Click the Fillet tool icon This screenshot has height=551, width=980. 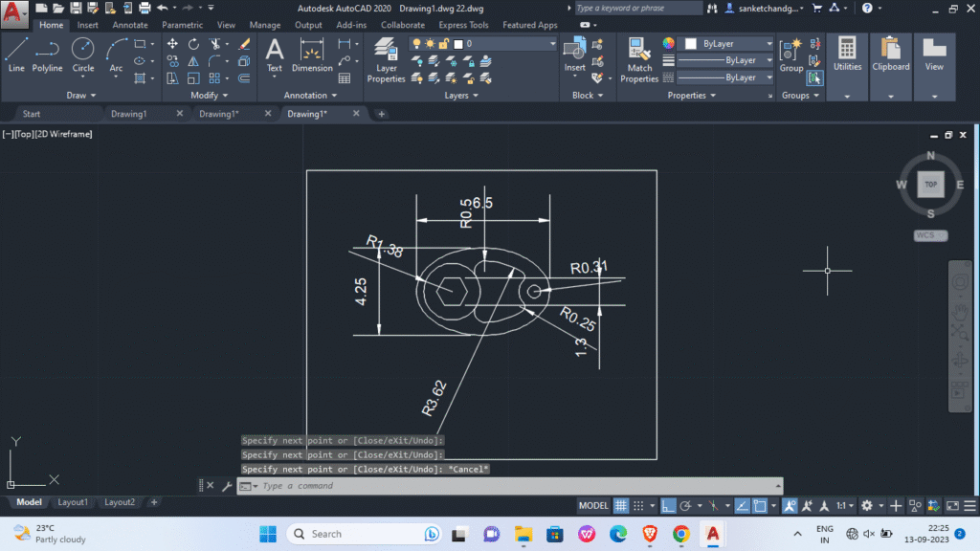(214, 60)
